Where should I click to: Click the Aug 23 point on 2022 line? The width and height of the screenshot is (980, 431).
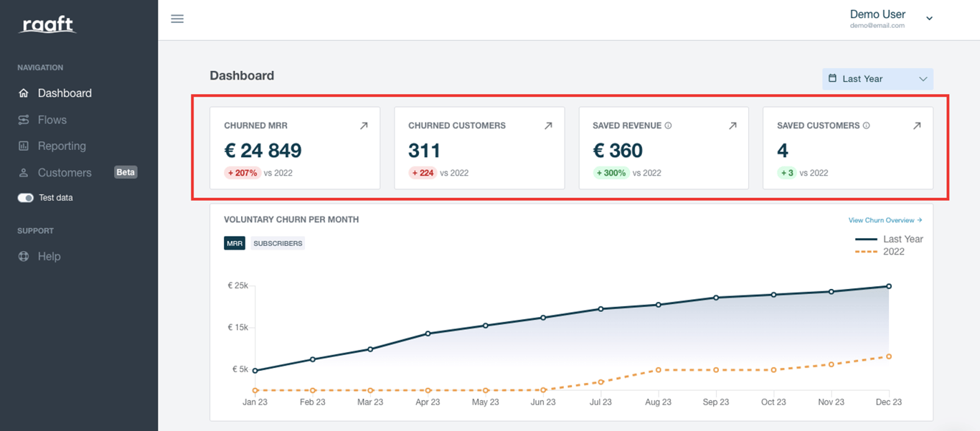pyautogui.click(x=658, y=370)
